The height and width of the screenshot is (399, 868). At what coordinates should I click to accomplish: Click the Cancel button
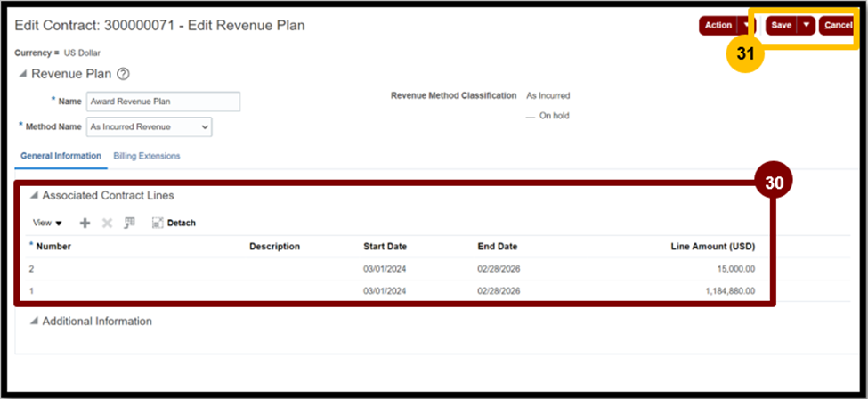click(837, 26)
